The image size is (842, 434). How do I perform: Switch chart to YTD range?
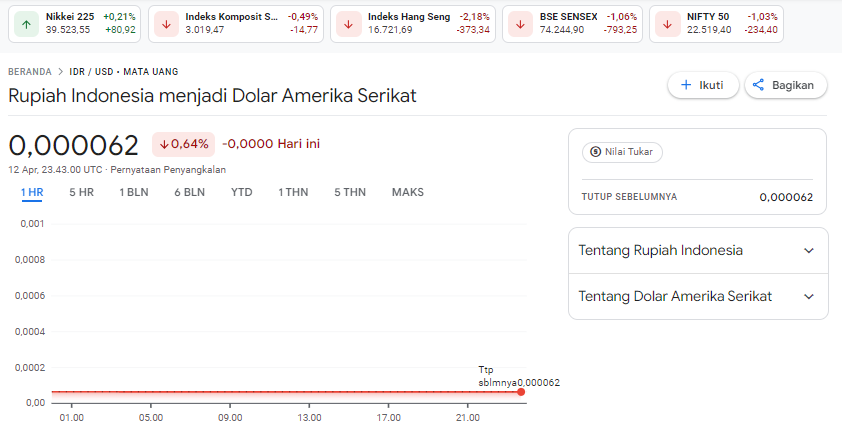point(241,192)
